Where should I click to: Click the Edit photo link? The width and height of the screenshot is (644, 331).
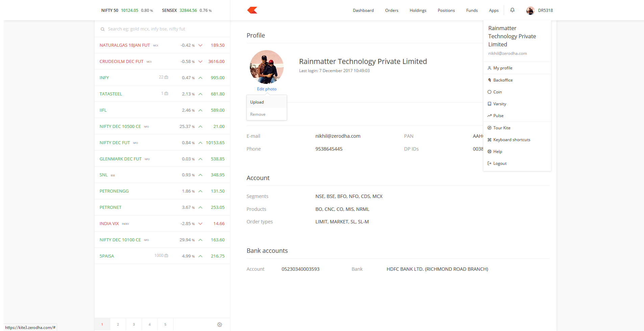pos(267,89)
